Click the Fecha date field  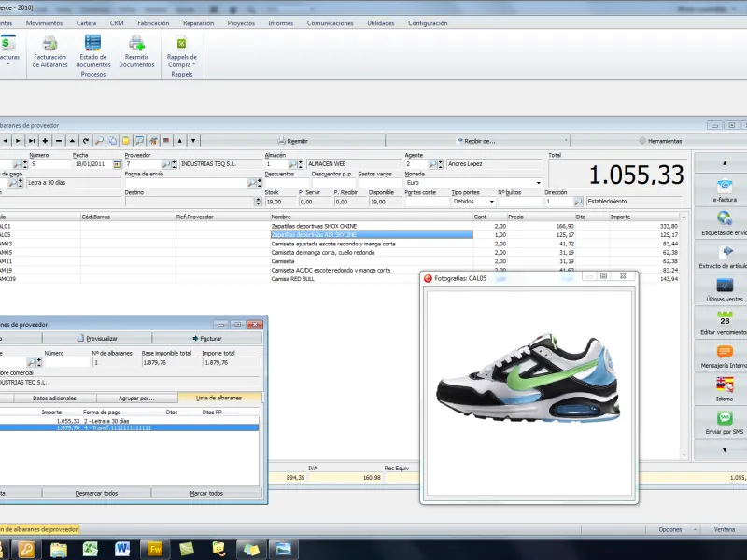point(92,164)
